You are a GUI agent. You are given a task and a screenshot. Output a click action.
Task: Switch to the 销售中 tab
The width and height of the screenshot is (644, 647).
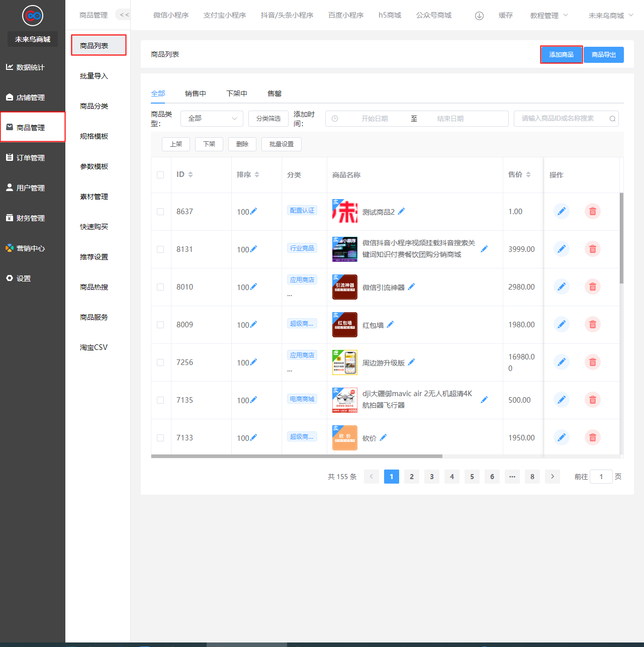click(x=195, y=94)
